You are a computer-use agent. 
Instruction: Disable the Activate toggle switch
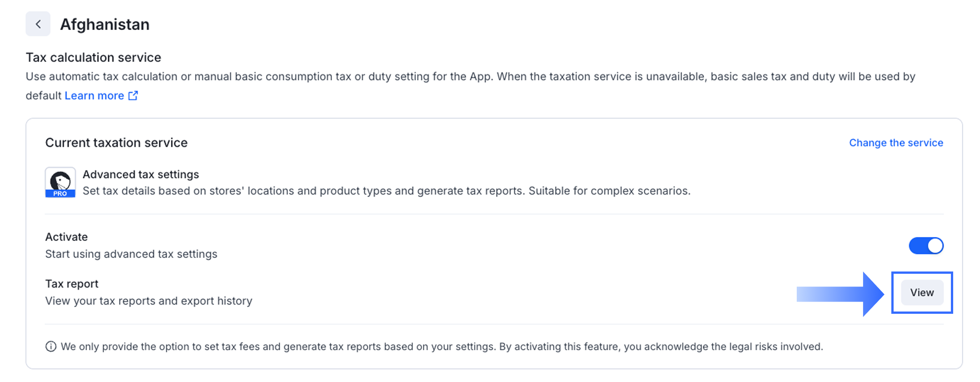click(x=926, y=246)
